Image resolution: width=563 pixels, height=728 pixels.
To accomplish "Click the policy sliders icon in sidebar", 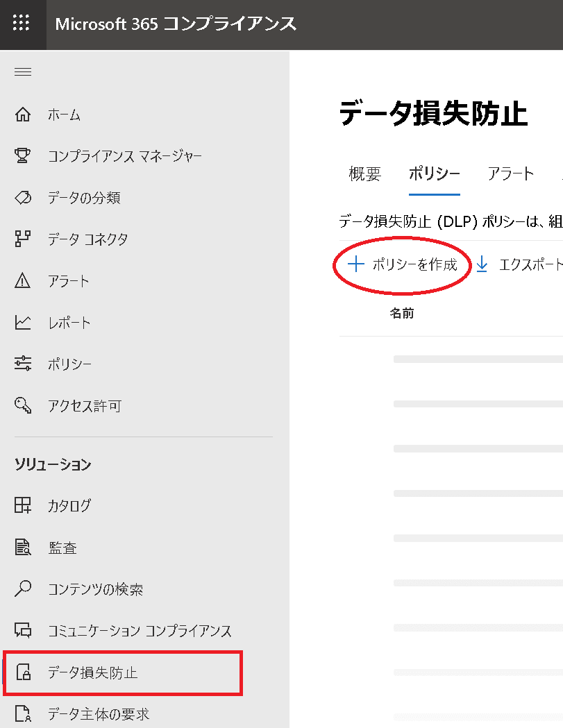I will (23, 364).
